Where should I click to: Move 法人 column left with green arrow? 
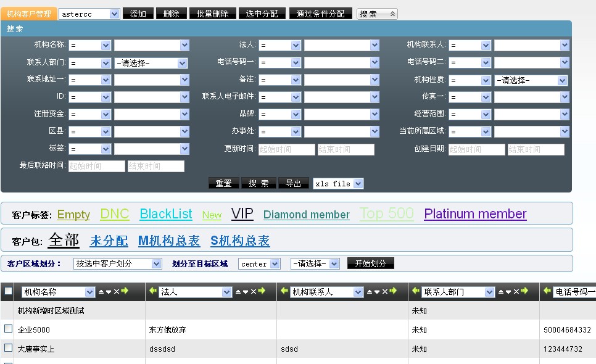coord(152,292)
